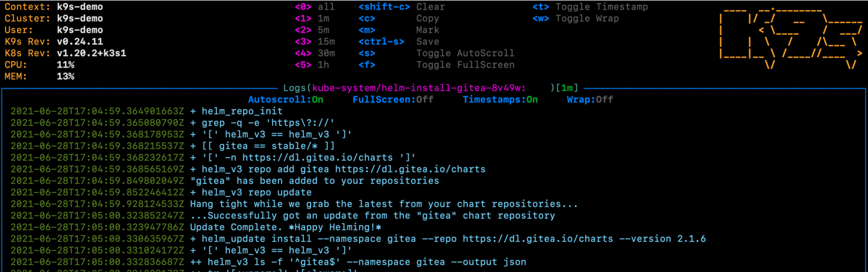Click the Context: k9s-demo line
This screenshot has height=272, width=868.
pos(54,7)
